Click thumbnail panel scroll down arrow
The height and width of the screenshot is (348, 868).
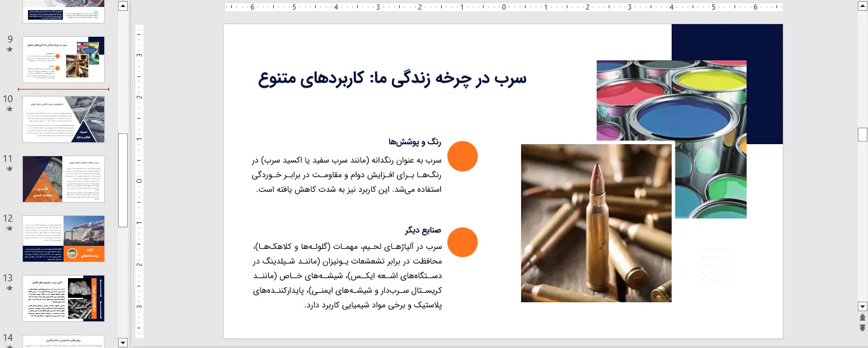point(123,342)
